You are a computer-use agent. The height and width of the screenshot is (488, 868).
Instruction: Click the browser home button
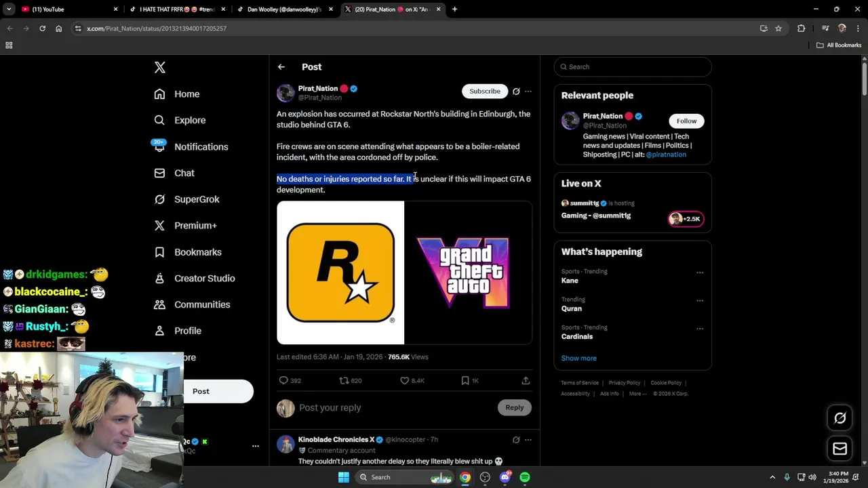pyautogui.click(x=58, y=28)
